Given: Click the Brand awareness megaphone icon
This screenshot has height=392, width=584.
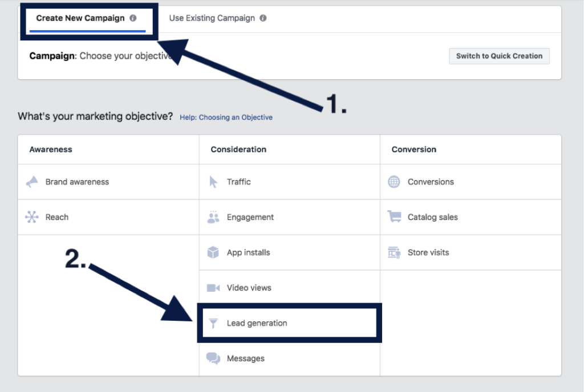Looking at the screenshot, I should 32,182.
